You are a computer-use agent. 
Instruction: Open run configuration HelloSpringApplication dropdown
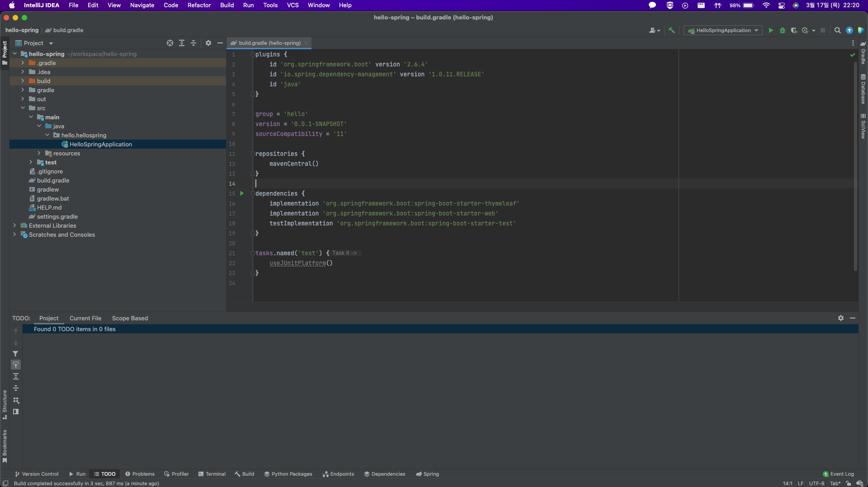click(x=723, y=30)
